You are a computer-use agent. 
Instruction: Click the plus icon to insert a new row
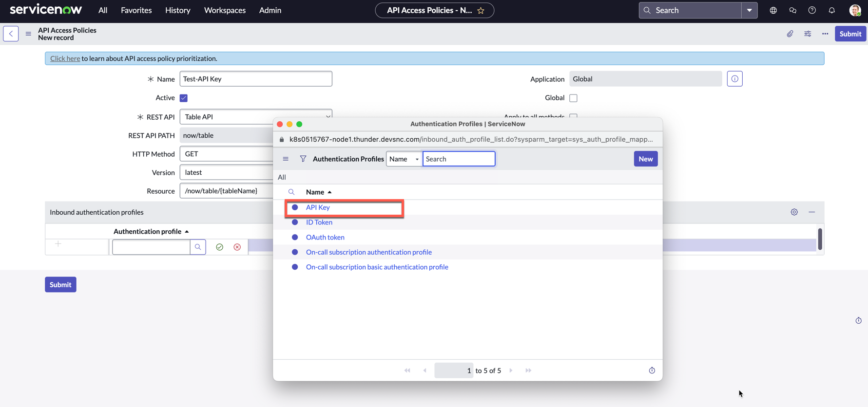pyautogui.click(x=58, y=244)
